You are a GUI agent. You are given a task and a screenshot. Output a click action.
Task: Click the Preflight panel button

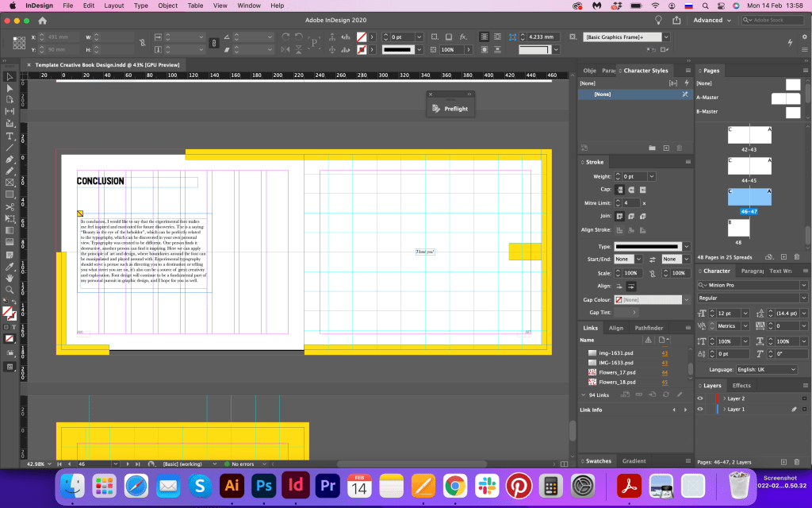click(x=450, y=109)
